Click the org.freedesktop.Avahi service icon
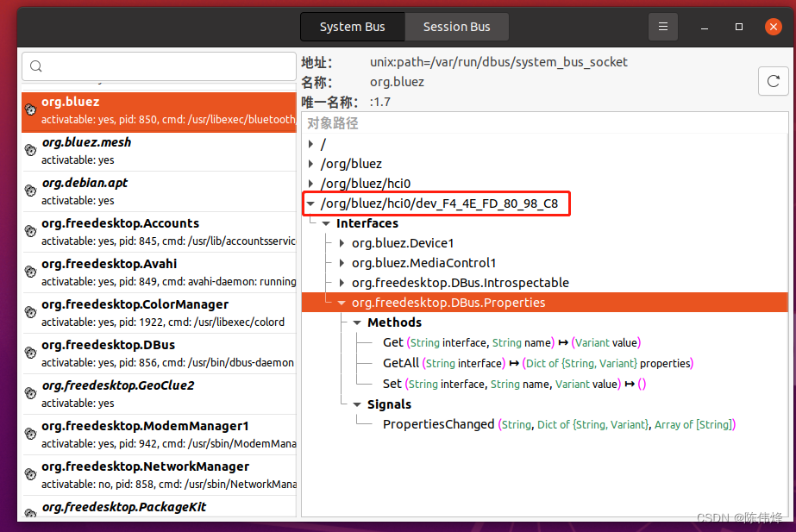796x532 pixels. (x=30, y=272)
